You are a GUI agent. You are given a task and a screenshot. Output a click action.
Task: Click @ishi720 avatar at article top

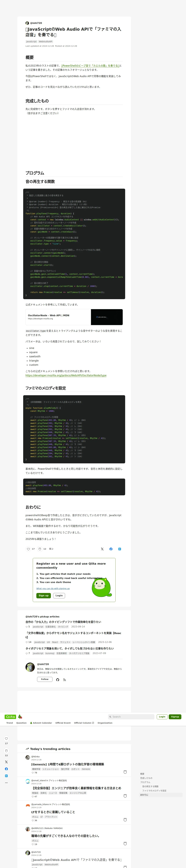[x=27, y=23]
